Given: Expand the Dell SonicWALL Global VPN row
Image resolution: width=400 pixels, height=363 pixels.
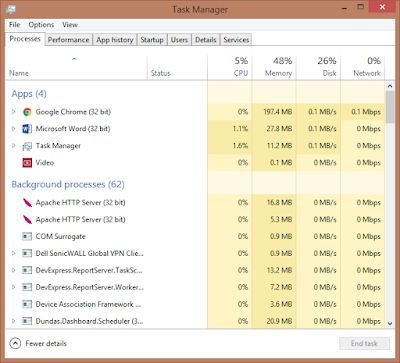Looking at the screenshot, I should coord(14,253).
